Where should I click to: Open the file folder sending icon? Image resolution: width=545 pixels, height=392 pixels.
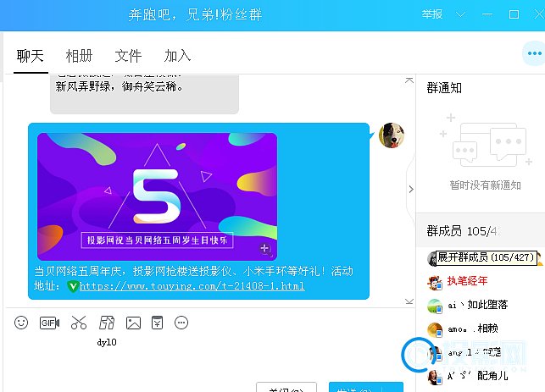click(x=107, y=323)
